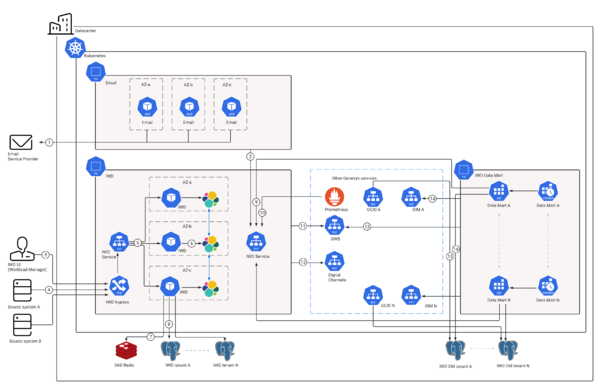Click the IWD Ingress shuffle icon
This screenshot has height=388, width=600.
pyautogui.click(x=119, y=286)
